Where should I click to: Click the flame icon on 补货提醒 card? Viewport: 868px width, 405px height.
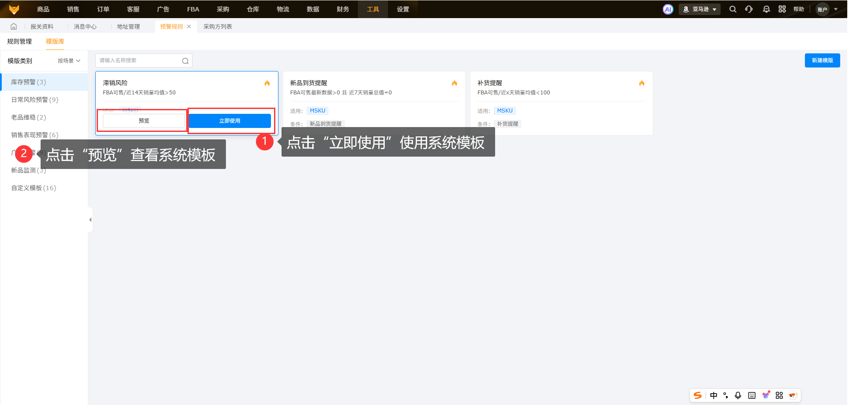(642, 83)
